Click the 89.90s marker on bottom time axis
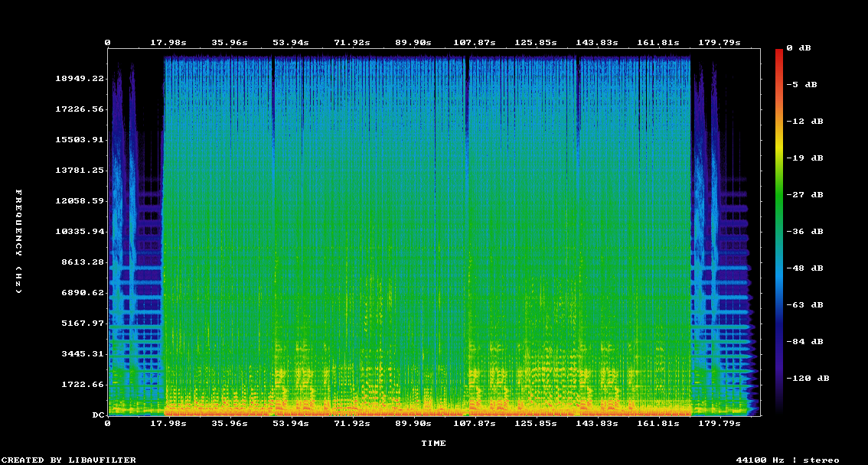868x465 pixels. click(x=413, y=423)
